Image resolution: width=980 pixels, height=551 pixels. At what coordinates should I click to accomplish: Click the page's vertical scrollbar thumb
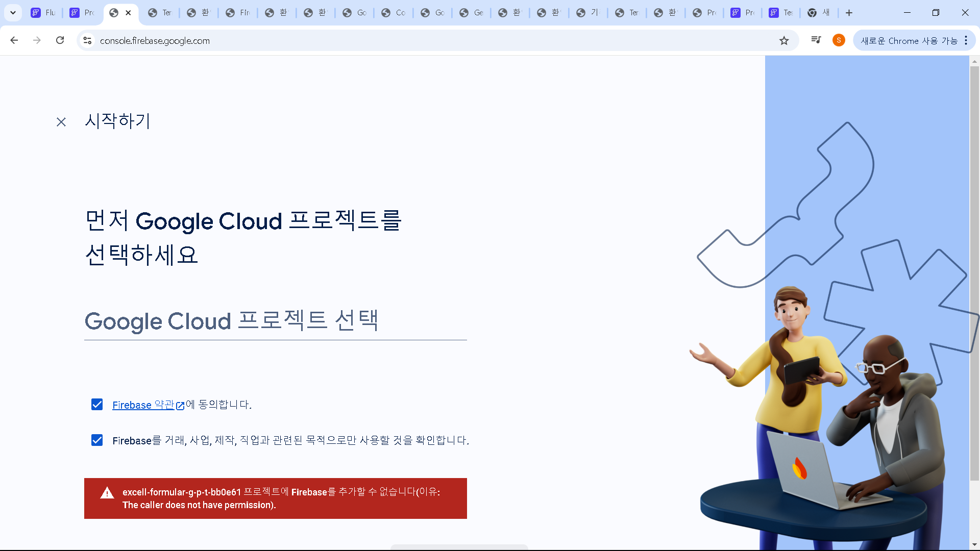click(974, 273)
